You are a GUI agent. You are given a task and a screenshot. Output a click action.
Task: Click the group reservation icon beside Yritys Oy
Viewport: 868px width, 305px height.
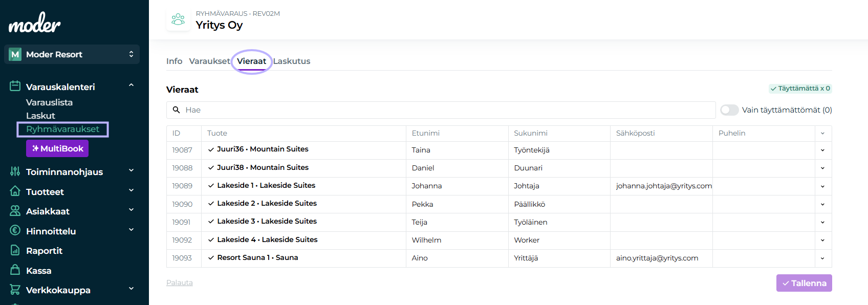178,19
